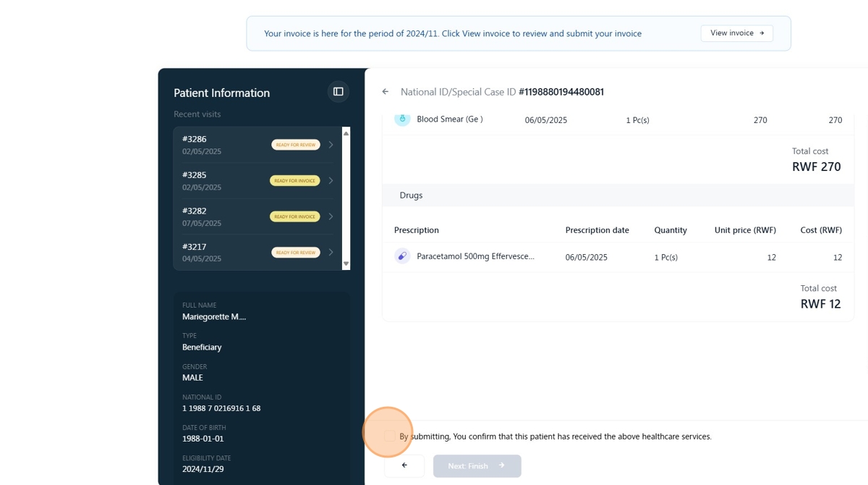Click the ID number #1198880194480081
Viewport: 868px width, 485px height.
point(561,92)
